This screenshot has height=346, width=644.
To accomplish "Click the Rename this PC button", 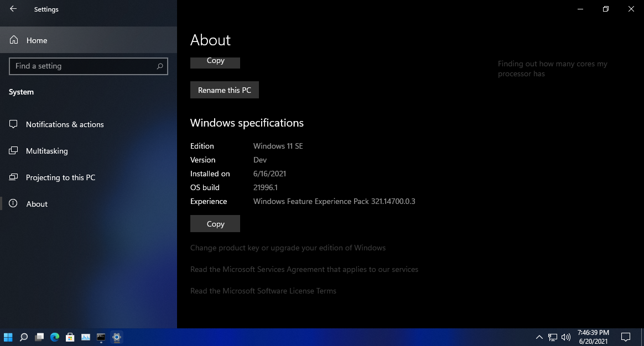I will (x=224, y=90).
